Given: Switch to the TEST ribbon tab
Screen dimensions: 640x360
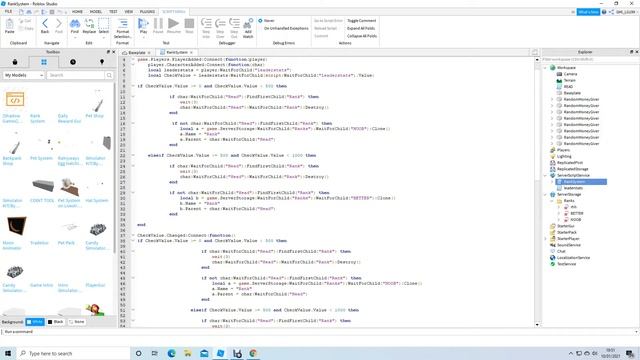Looking at the screenshot, I should tap(113, 11).
